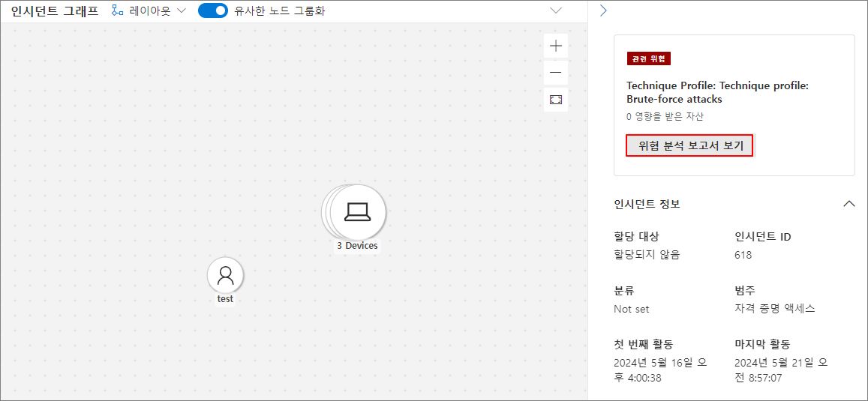Collapse the 인시던트 정보 section
The image size is (868, 401).
848,204
